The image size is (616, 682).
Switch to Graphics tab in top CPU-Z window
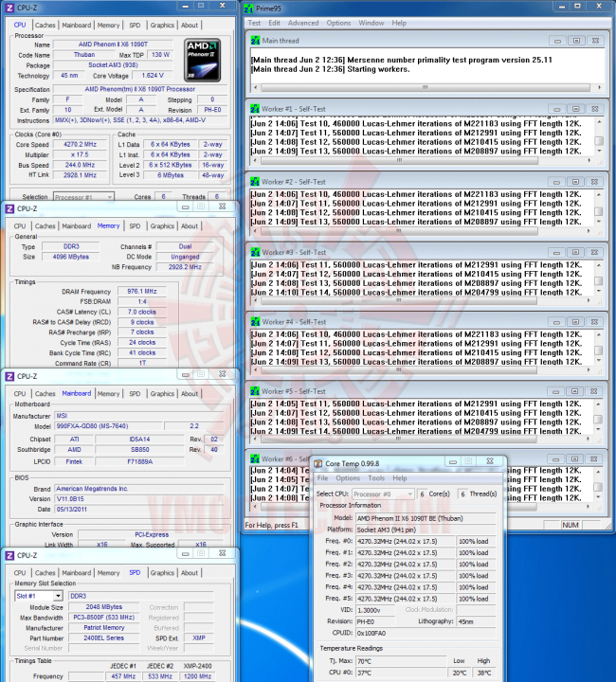click(162, 26)
